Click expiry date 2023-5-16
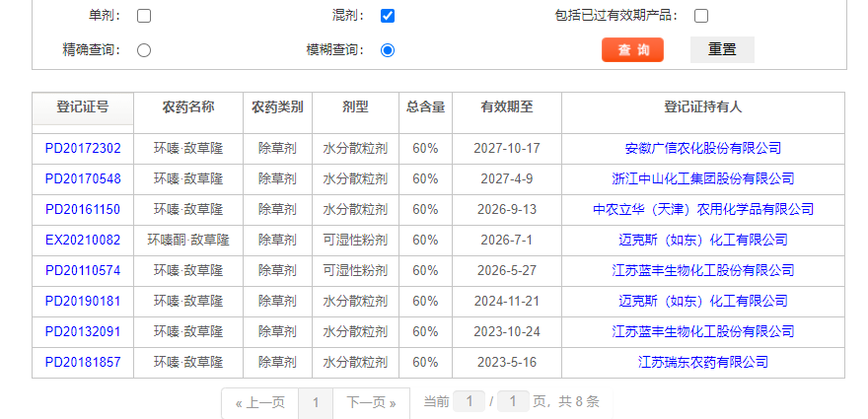The height and width of the screenshot is (419, 868). [x=507, y=362]
